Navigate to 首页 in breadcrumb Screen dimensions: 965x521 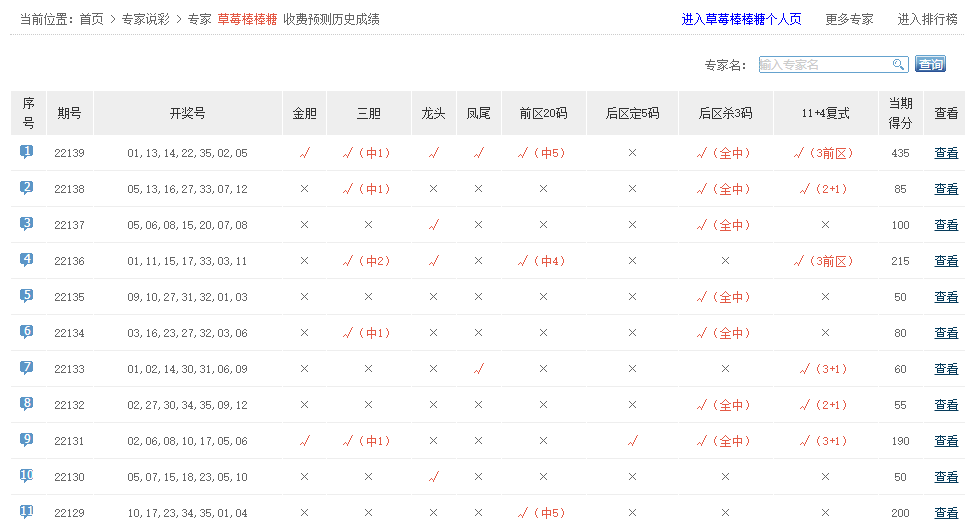point(91,19)
